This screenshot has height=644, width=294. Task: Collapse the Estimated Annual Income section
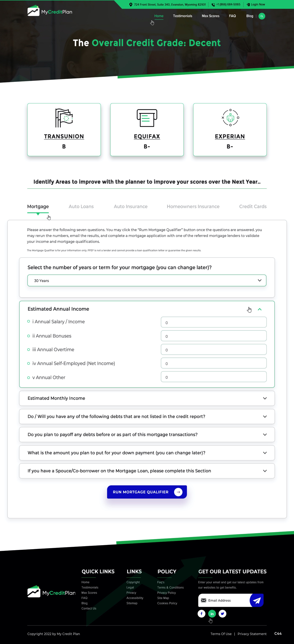pyautogui.click(x=259, y=309)
